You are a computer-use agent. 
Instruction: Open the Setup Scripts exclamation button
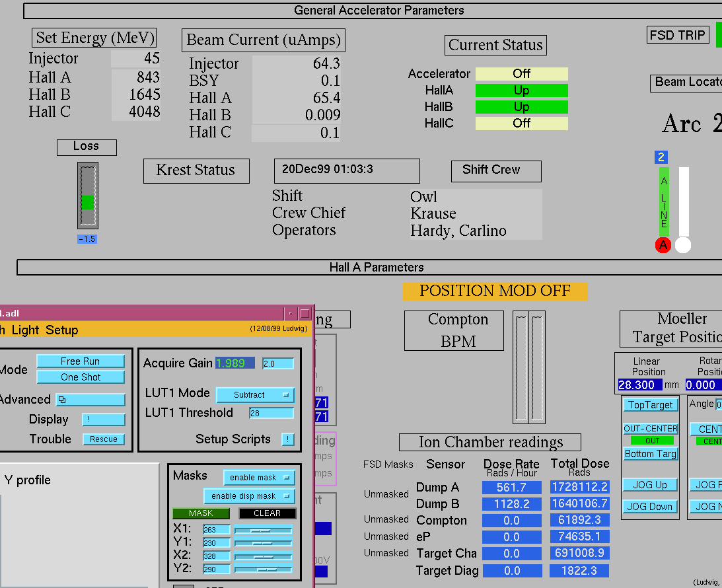point(288,439)
